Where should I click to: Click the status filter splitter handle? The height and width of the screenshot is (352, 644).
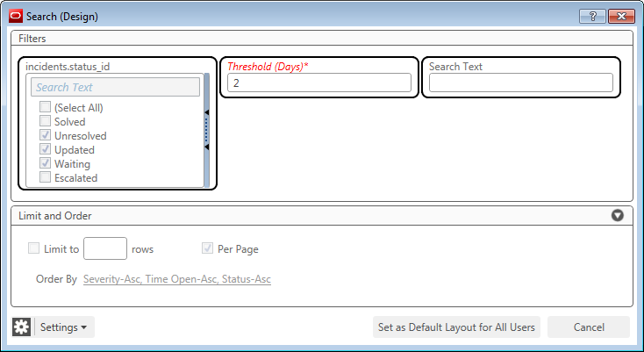click(208, 130)
